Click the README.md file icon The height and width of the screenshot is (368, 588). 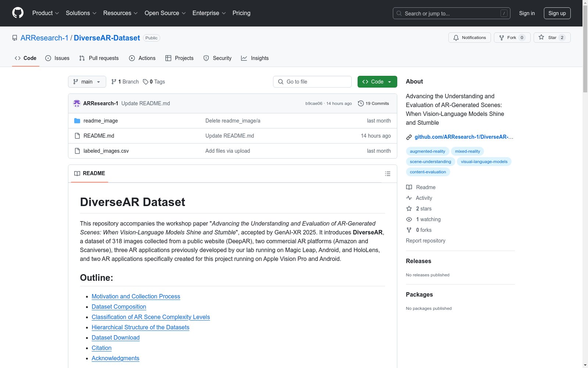pyautogui.click(x=77, y=136)
